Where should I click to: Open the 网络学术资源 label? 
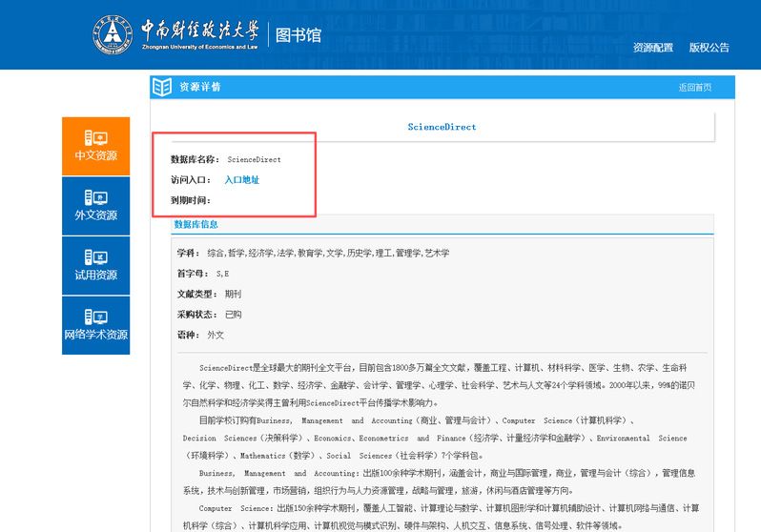(95, 335)
